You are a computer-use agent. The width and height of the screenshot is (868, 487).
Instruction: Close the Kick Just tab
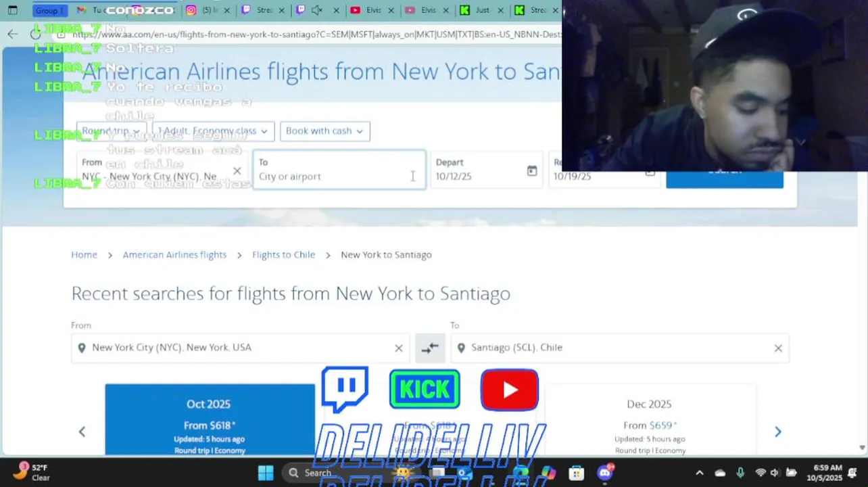click(500, 10)
